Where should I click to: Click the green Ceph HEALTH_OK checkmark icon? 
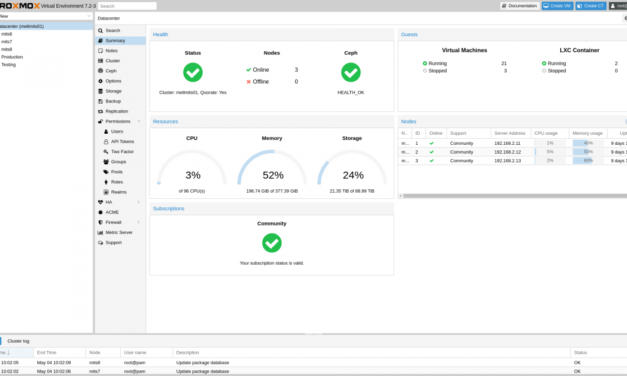(x=351, y=72)
